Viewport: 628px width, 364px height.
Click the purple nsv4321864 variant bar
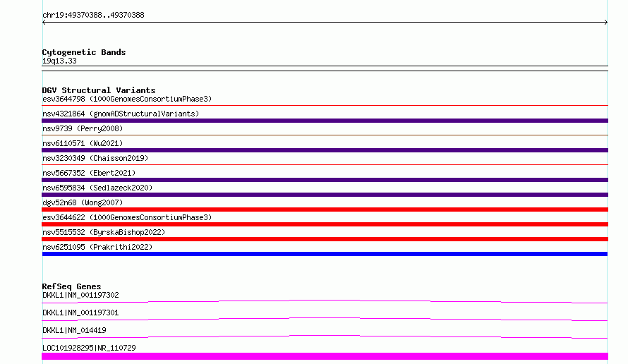click(x=325, y=121)
